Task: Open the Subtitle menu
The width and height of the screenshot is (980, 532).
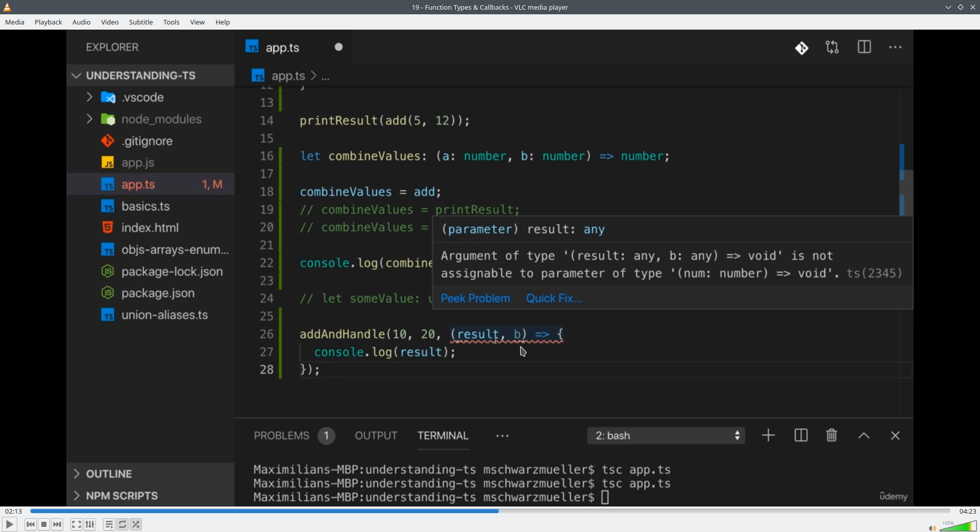Action: (141, 22)
